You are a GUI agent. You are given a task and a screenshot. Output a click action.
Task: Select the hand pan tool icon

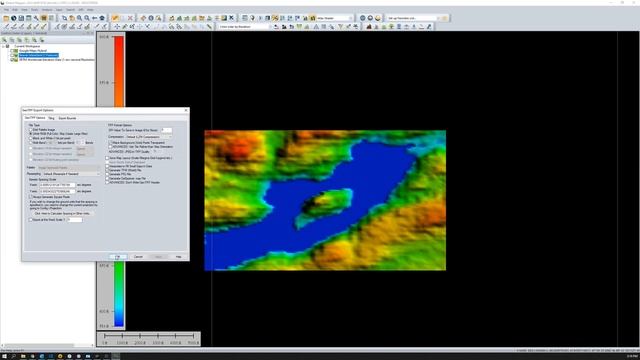tap(72, 18)
